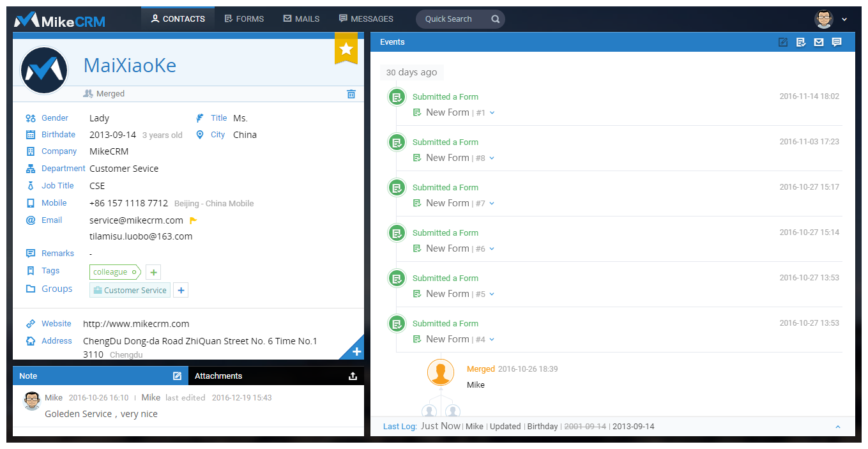Click the Address house icon
The width and height of the screenshot is (868, 449).
pos(31,341)
